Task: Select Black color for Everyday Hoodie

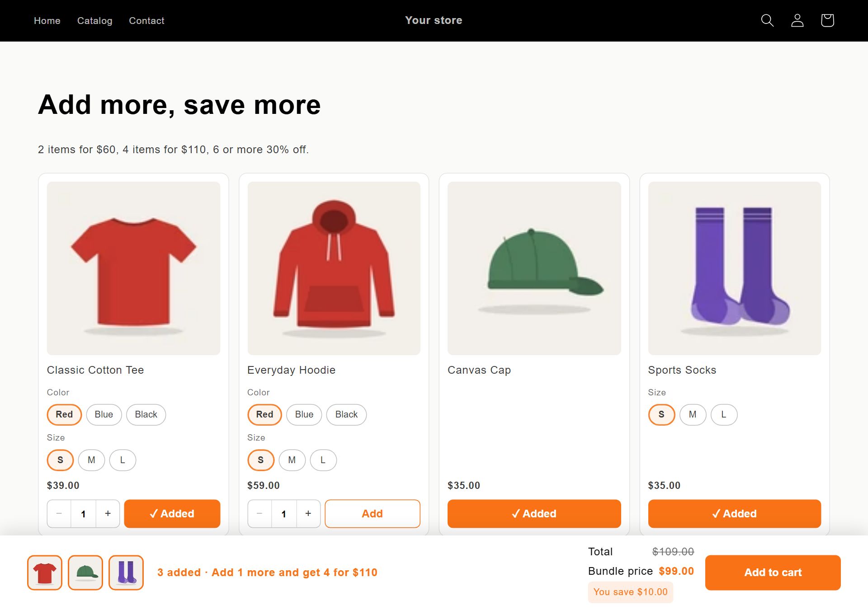Action: point(346,414)
